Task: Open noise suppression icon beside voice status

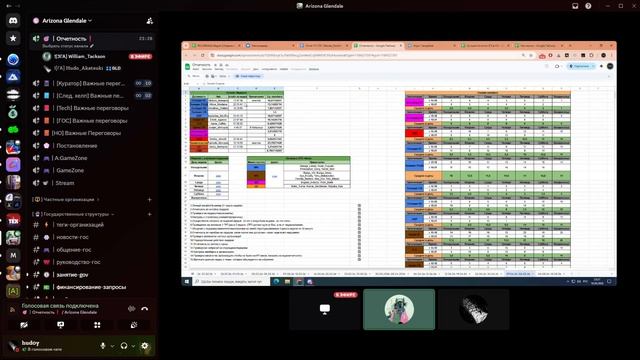Action: point(131,309)
